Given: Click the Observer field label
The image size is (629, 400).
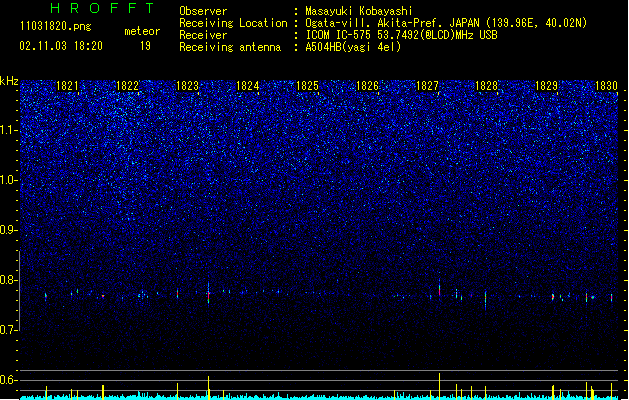Looking at the screenshot, I should 203,11.
